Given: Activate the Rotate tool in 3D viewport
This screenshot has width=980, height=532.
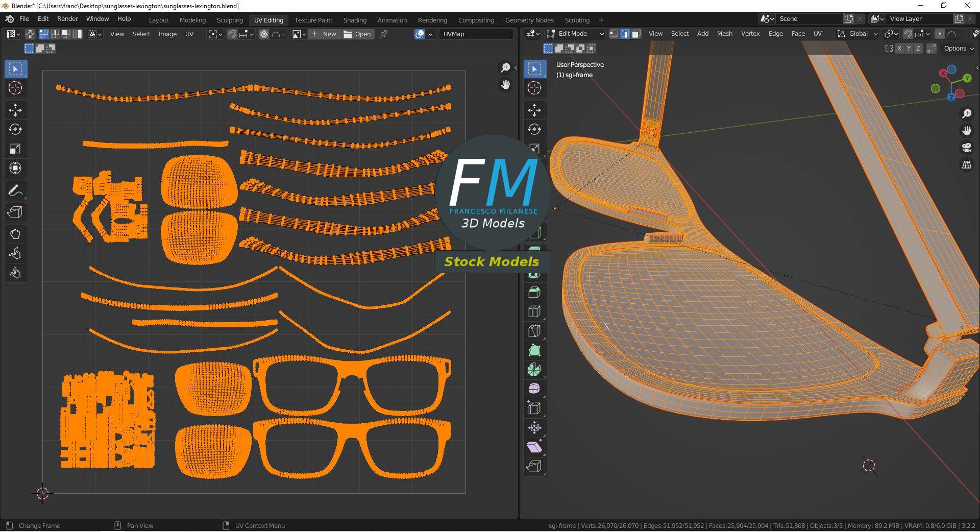Looking at the screenshot, I should (x=534, y=129).
